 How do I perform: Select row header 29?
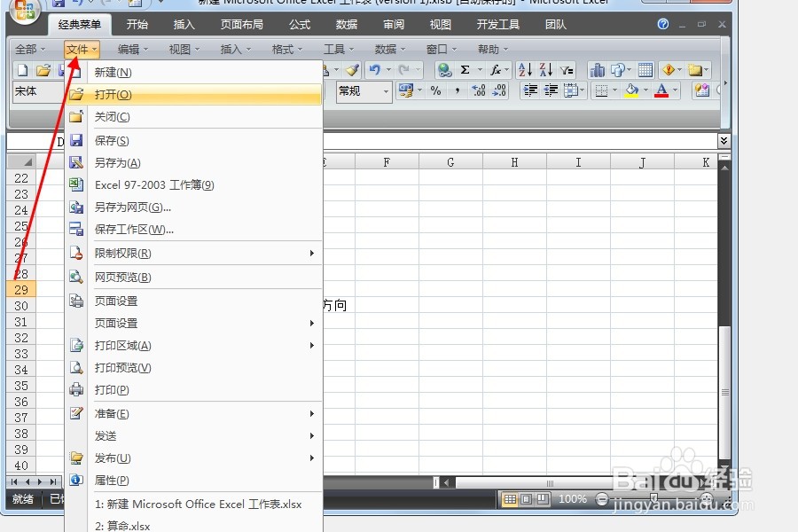click(x=21, y=290)
